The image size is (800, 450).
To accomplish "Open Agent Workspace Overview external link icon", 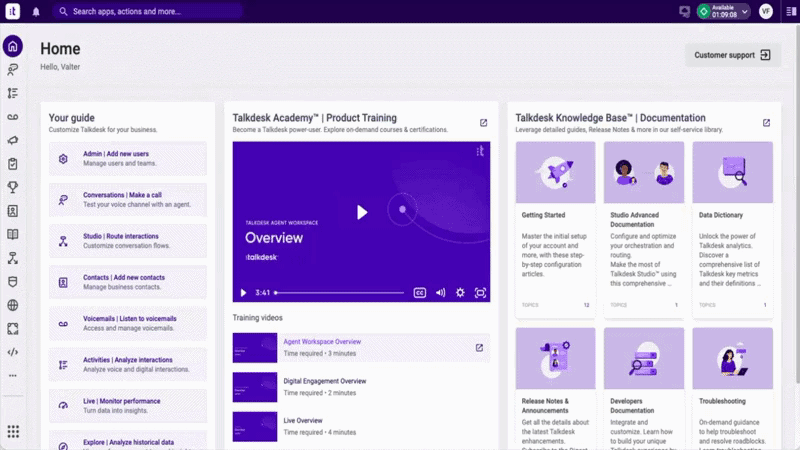I will 479,348.
